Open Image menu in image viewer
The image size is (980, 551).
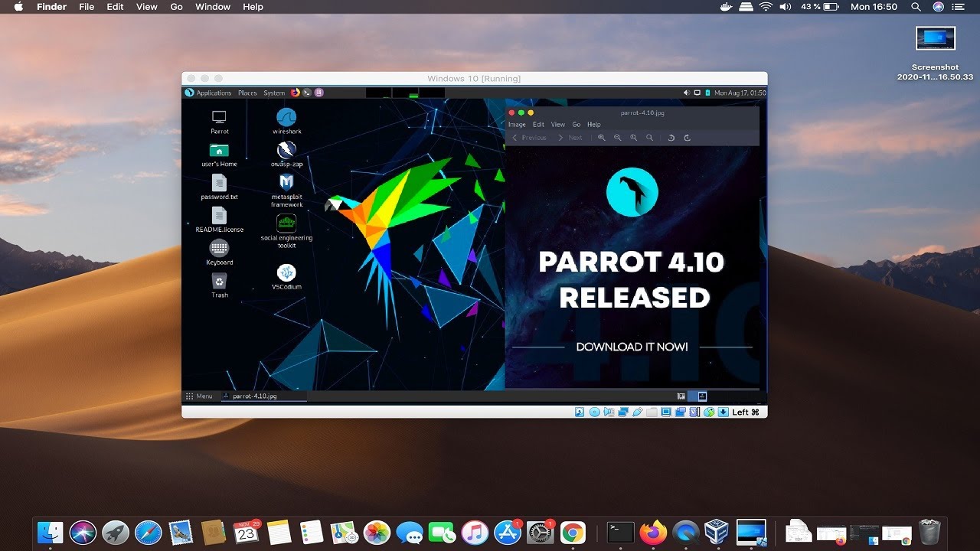(x=517, y=125)
